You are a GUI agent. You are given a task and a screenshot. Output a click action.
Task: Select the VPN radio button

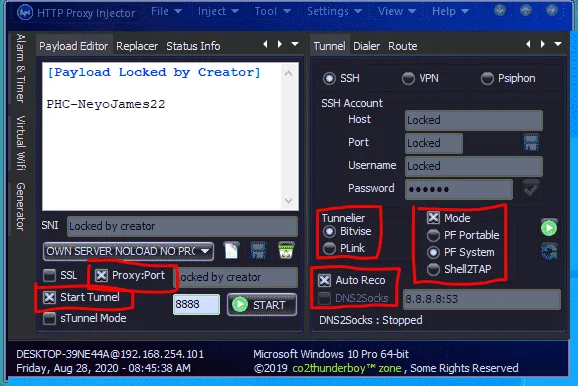coord(408,78)
